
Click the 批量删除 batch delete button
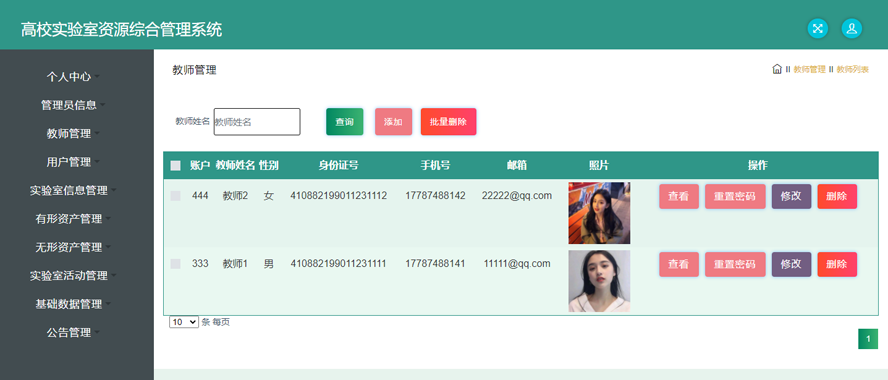449,122
